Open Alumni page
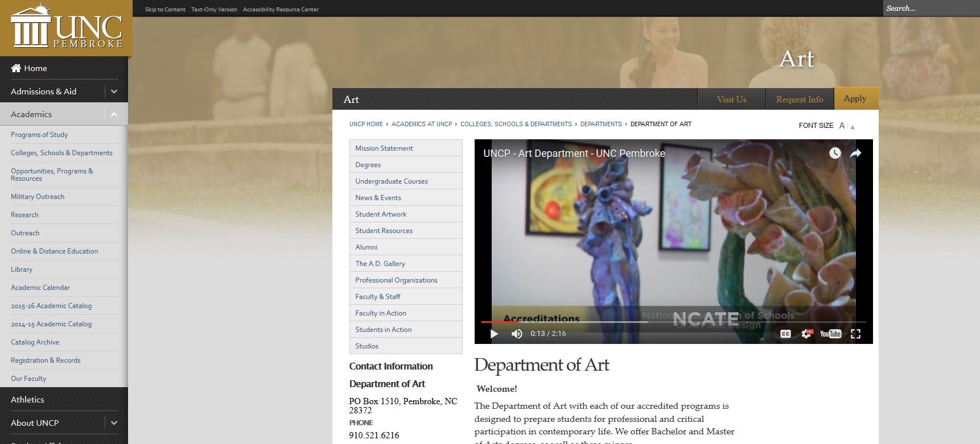Image resolution: width=980 pixels, height=444 pixels. (x=406, y=247)
